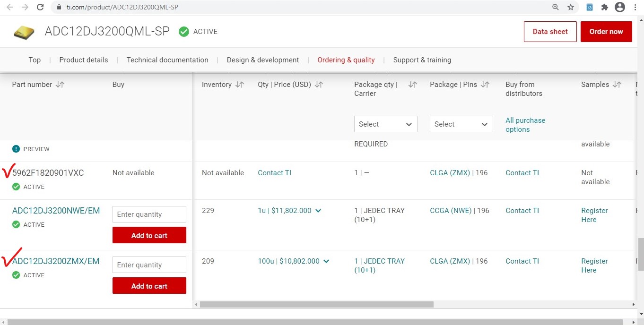Click the gold chip product thumbnail
Screen dimensions: 644x325
(24, 32)
